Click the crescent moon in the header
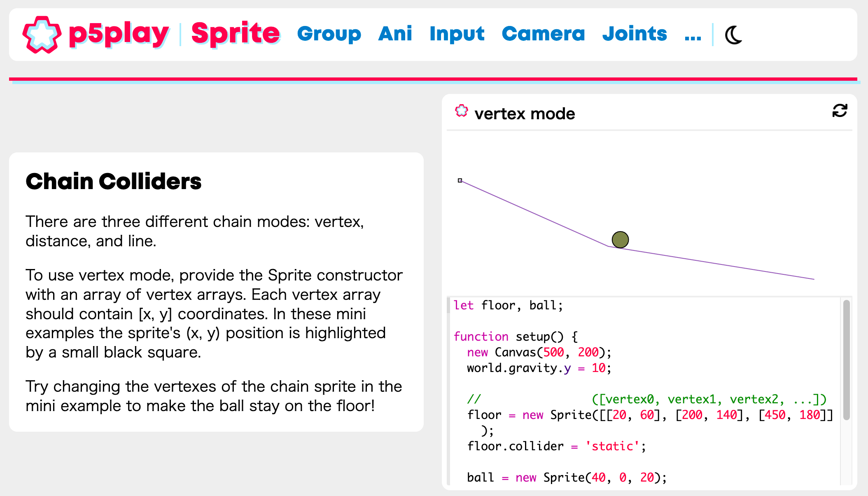 point(733,35)
